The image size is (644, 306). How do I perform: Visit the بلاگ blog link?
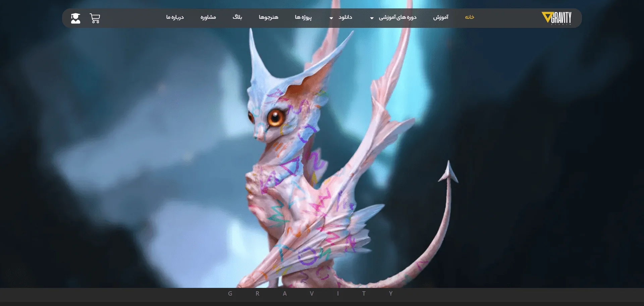click(237, 17)
